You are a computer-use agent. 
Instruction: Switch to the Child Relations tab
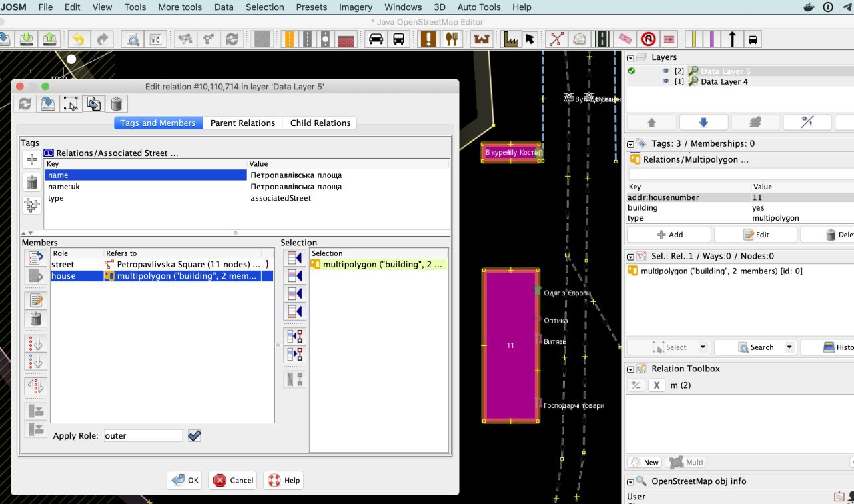tap(320, 123)
